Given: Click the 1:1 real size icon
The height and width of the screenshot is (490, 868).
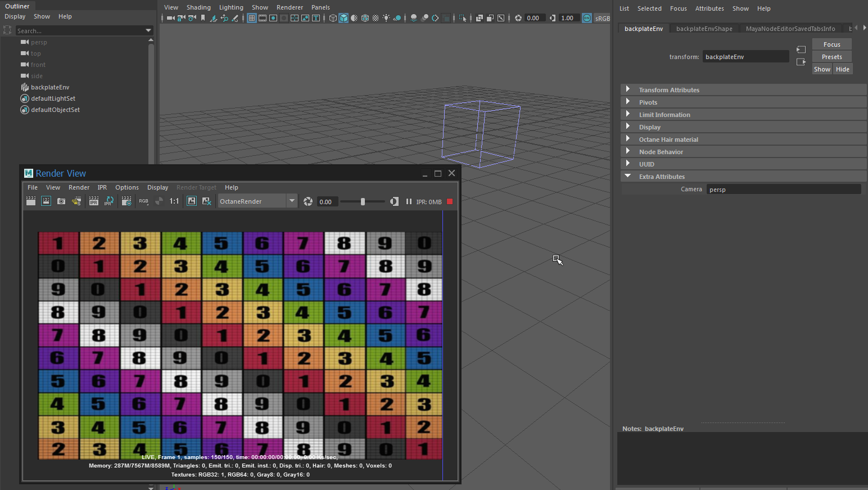Looking at the screenshot, I should point(174,201).
